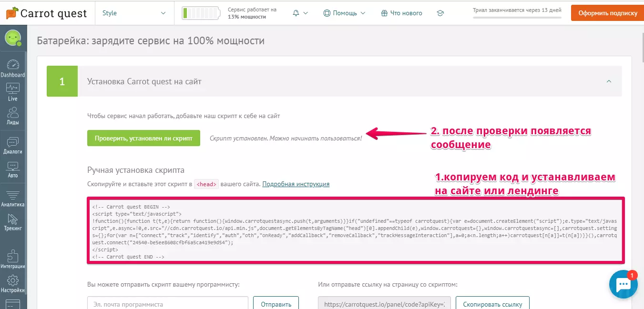This screenshot has height=309, width=644.
Task: Click the Триал заканчивается через 13 дней text
Action: pyautogui.click(x=517, y=10)
